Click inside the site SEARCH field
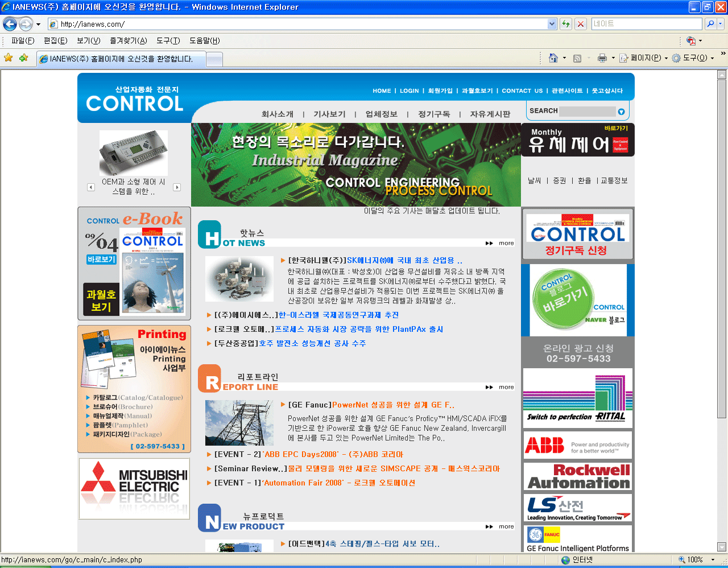This screenshot has height=568, width=728. (587, 112)
